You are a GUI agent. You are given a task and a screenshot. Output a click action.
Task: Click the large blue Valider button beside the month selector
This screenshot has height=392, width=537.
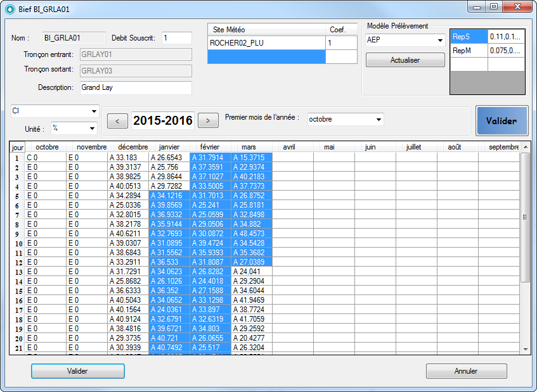[501, 121]
